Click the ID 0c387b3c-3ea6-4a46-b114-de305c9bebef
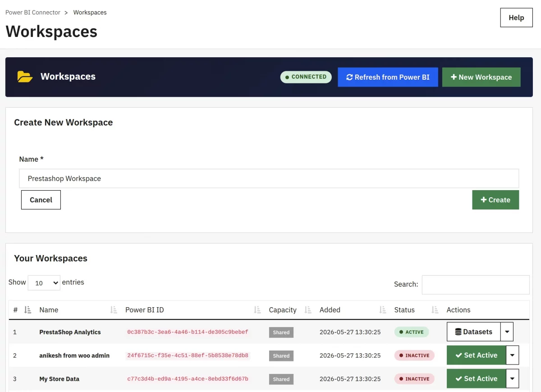 tap(188, 332)
